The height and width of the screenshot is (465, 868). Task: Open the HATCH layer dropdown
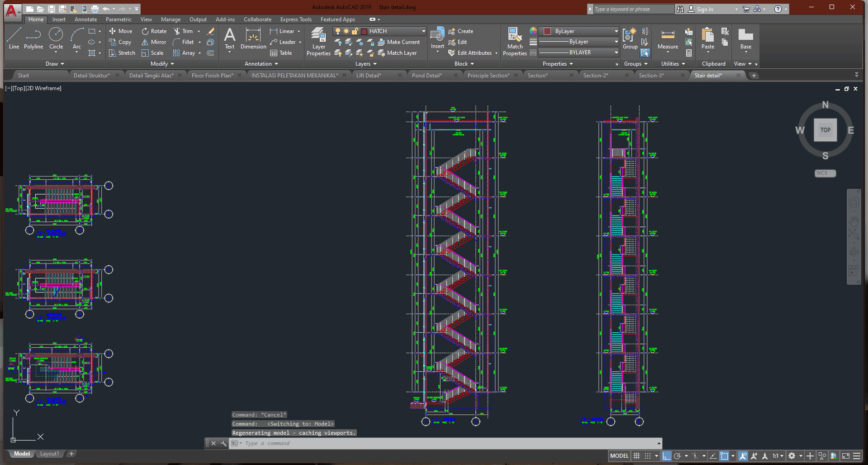click(423, 31)
